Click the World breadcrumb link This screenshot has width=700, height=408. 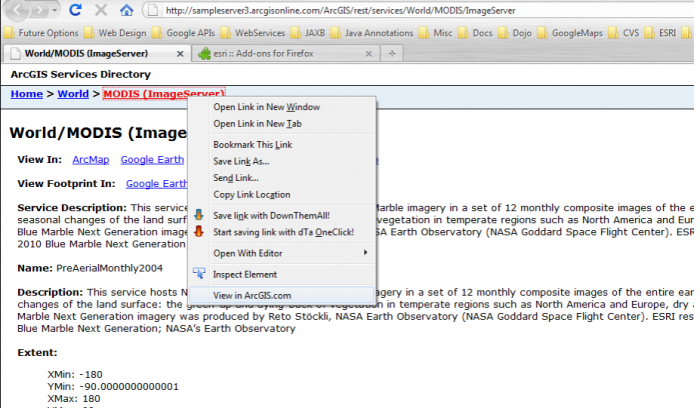click(x=73, y=94)
